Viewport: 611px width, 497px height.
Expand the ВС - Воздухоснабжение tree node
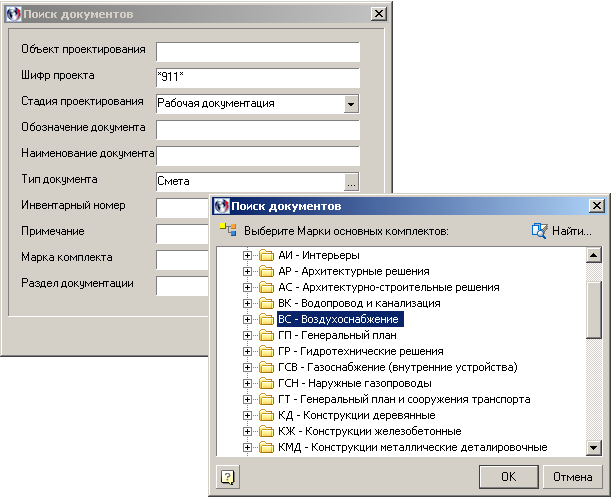point(247,319)
